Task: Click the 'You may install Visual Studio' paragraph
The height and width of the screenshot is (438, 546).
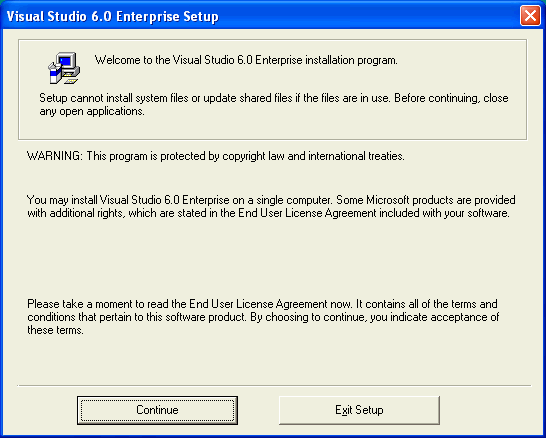Action: click(x=272, y=206)
